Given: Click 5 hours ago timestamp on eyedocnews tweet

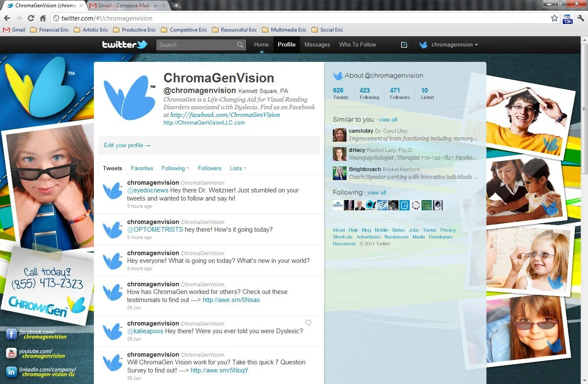Looking at the screenshot, I should point(139,207).
